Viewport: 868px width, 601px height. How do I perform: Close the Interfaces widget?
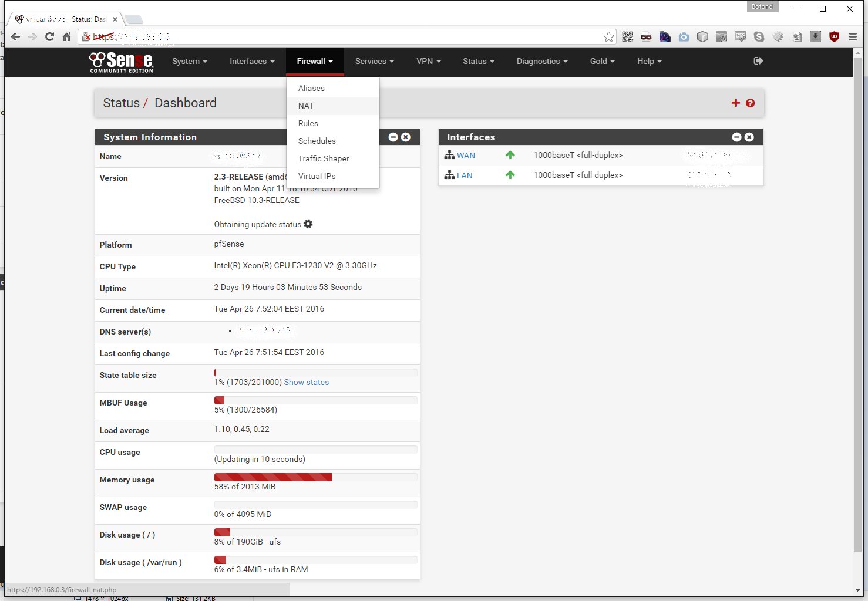tap(749, 137)
